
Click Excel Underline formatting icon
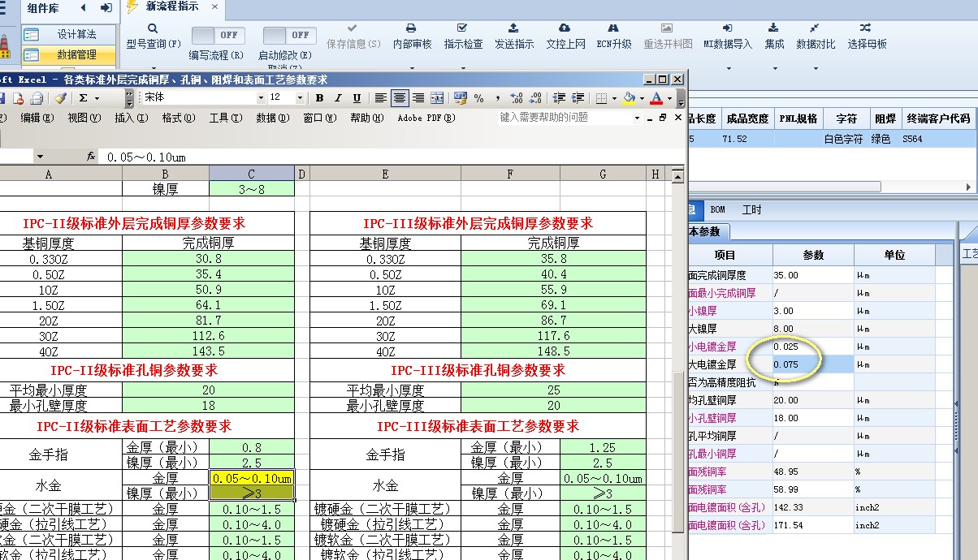click(357, 98)
